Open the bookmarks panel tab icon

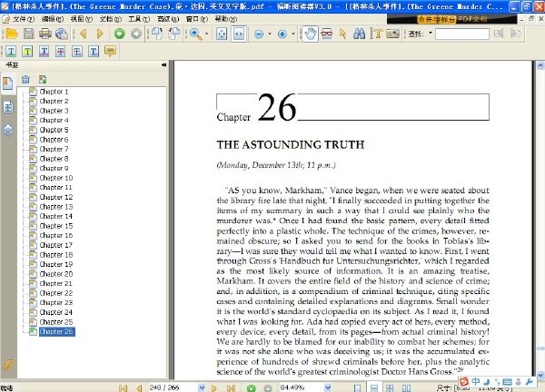[8, 83]
